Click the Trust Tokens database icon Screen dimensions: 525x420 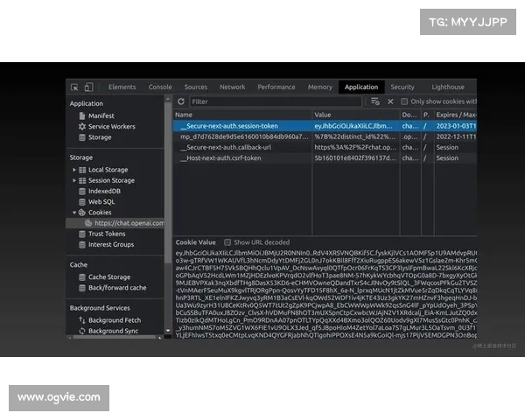[x=82, y=234]
